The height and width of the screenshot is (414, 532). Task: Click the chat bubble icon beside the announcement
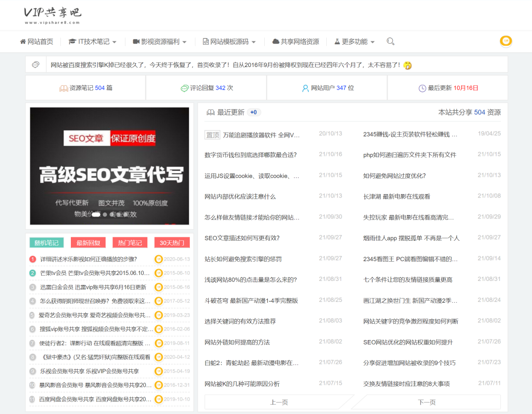click(x=36, y=65)
